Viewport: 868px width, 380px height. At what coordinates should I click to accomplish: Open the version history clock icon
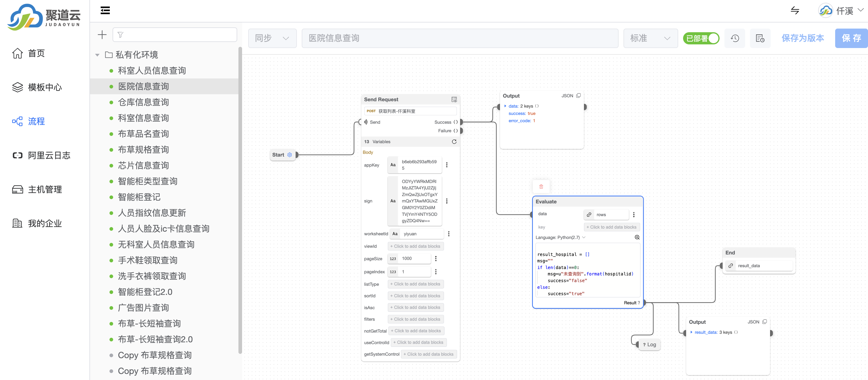click(x=735, y=38)
